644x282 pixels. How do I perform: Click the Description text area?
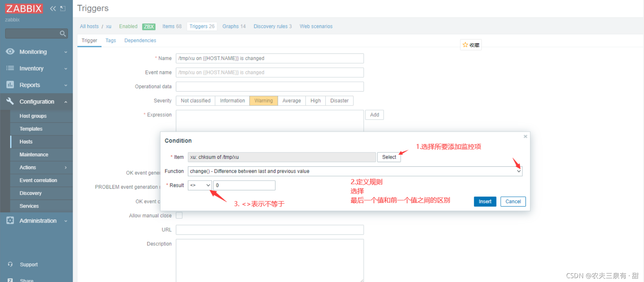coord(270,260)
